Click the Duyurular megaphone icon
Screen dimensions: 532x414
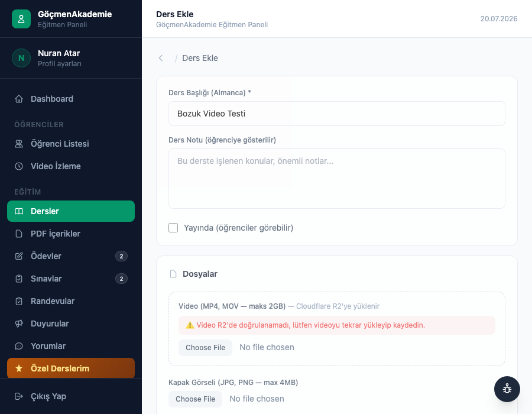click(19, 324)
